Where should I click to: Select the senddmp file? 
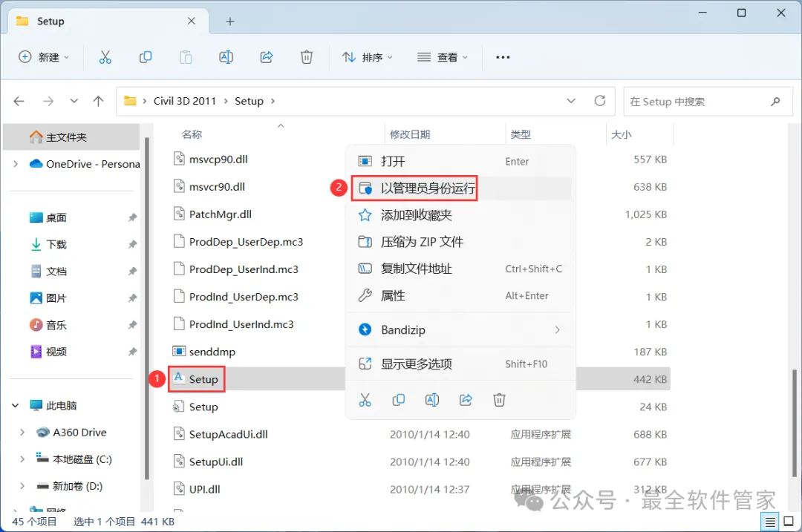(212, 352)
